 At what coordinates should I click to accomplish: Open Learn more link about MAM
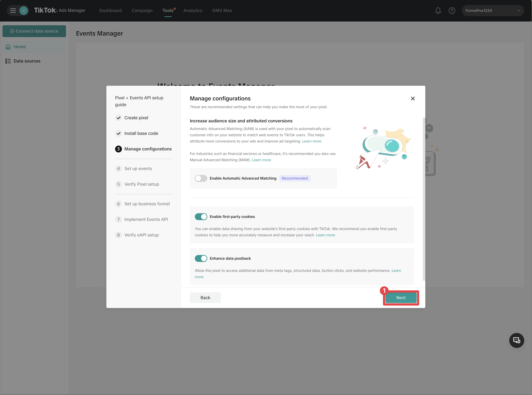[x=261, y=160]
